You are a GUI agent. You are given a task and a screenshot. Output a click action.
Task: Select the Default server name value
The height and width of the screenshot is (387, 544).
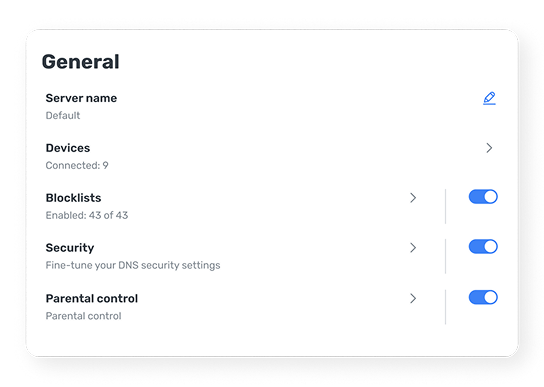click(x=63, y=116)
